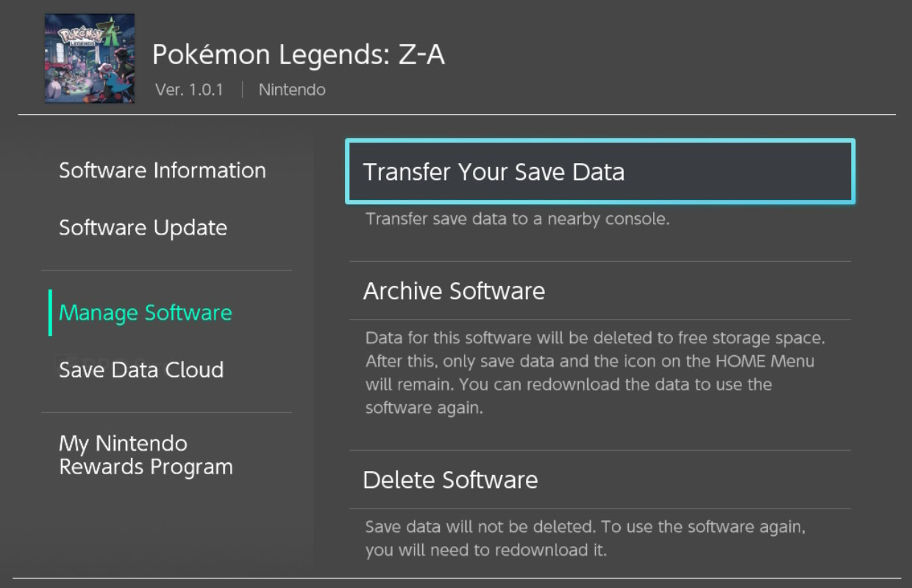The height and width of the screenshot is (588, 912).
Task: Click the Pokémon Legends: Z-A game icon
Action: pos(89,58)
